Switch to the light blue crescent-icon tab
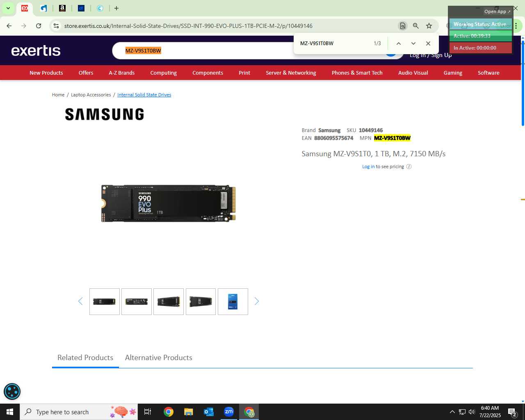The width and height of the screenshot is (525, 420). click(100, 8)
